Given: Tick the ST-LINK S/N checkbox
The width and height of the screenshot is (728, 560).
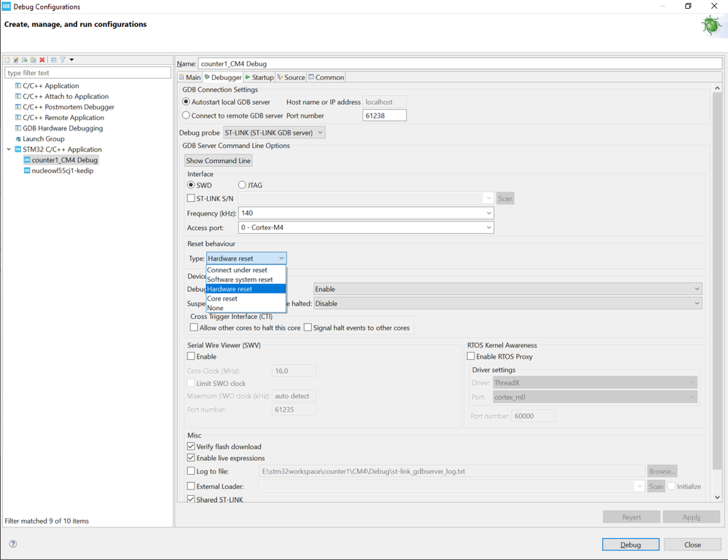Looking at the screenshot, I should coord(191,198).
